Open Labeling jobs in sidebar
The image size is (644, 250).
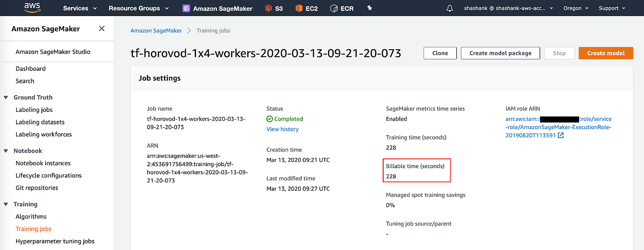click(x=34, y=110)
